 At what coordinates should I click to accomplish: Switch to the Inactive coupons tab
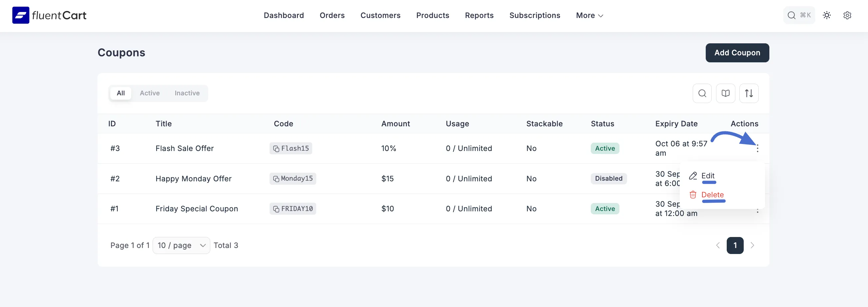tap(187, 93)
